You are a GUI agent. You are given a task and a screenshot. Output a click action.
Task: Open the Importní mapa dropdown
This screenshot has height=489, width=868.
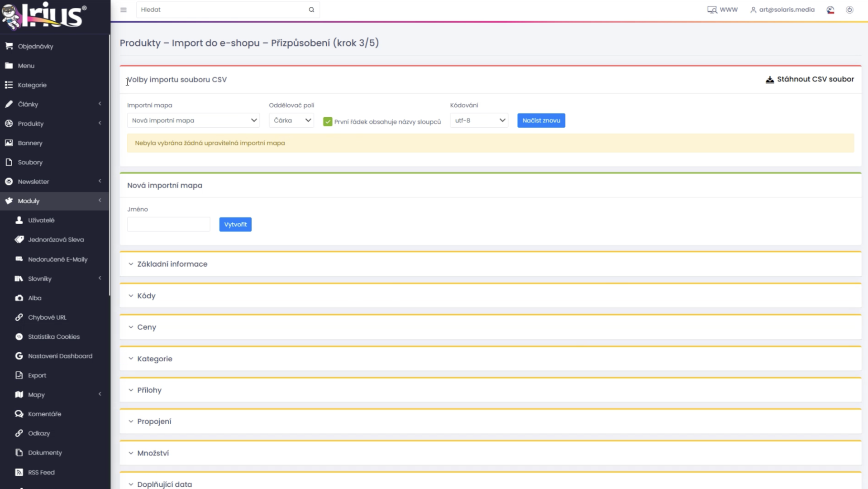tap(193, 120)
